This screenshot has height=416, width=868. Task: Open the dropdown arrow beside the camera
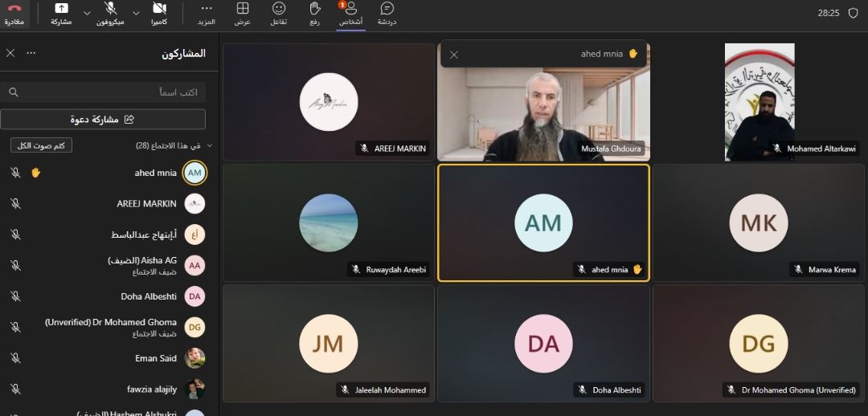point(136,14)
